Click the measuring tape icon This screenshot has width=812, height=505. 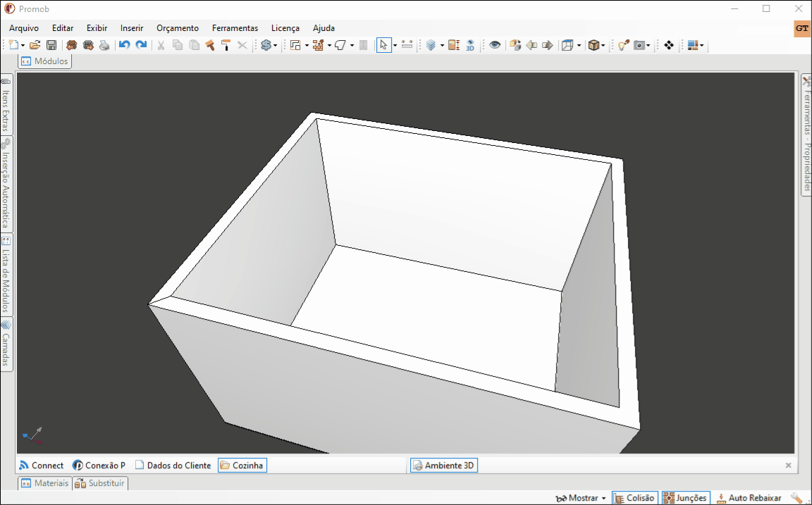pyautogui.click(x=407, y=45)
